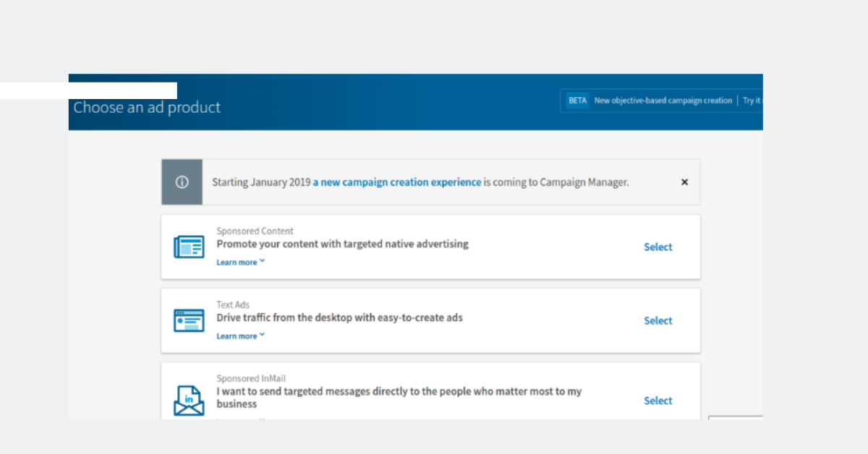
Task: Click 'Drive traffic from the desktop' description
Action: pos(340,318)
